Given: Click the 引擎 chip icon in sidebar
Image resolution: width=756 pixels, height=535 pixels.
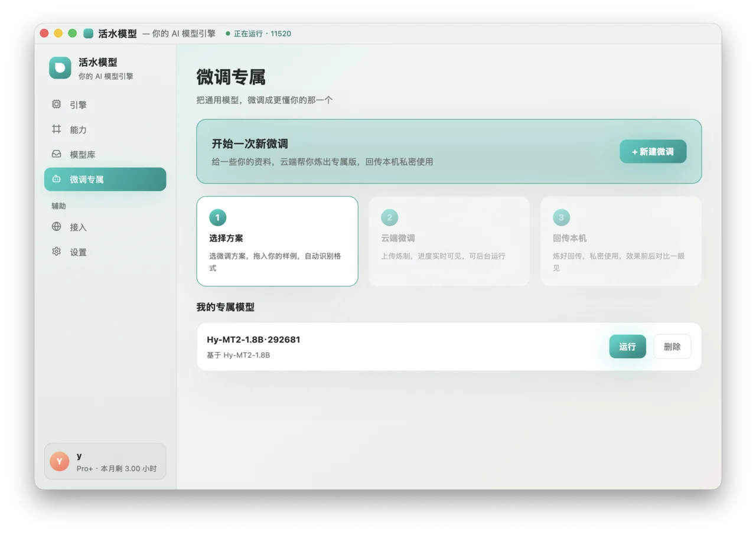Looking at the screenshot, I should point(56,104).
